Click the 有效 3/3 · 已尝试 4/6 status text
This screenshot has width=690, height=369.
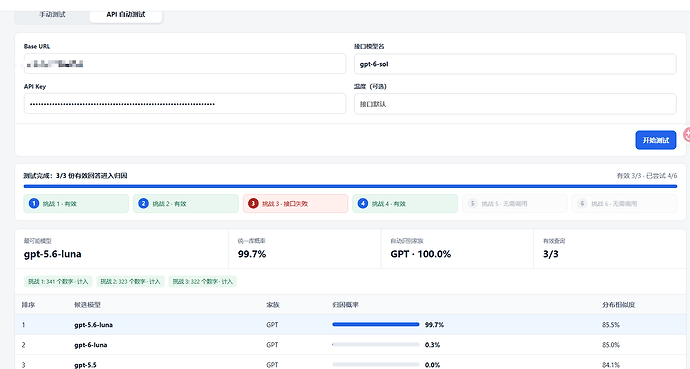pyautogui.click(x=646, y=176)
